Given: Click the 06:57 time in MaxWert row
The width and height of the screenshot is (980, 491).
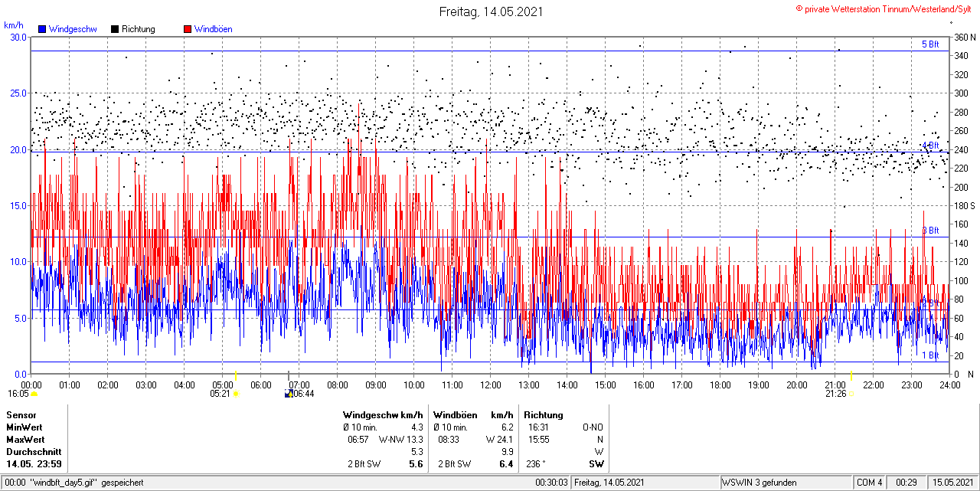Looking at the screenshot, I should (359, 440).
